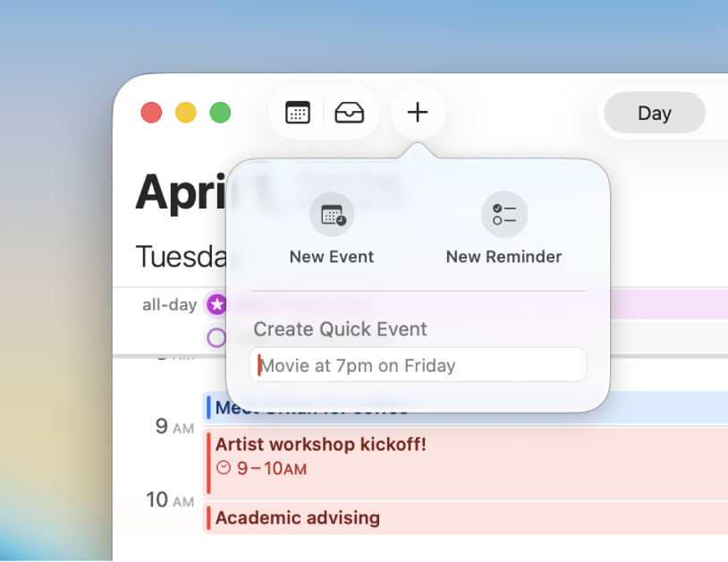Select the New Reminder label

[504, 257]
